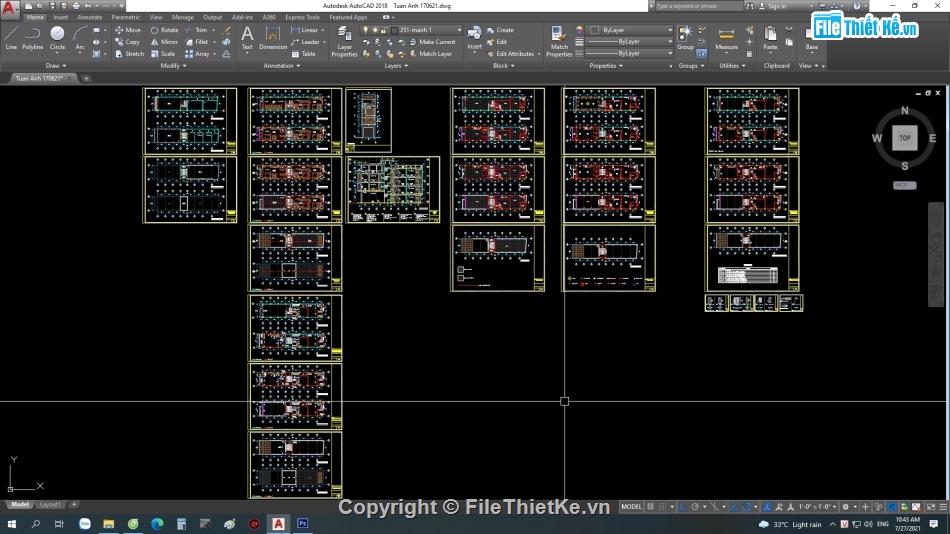
Task: Open the Parametric ribbon tab
Action: click(125, 18)
